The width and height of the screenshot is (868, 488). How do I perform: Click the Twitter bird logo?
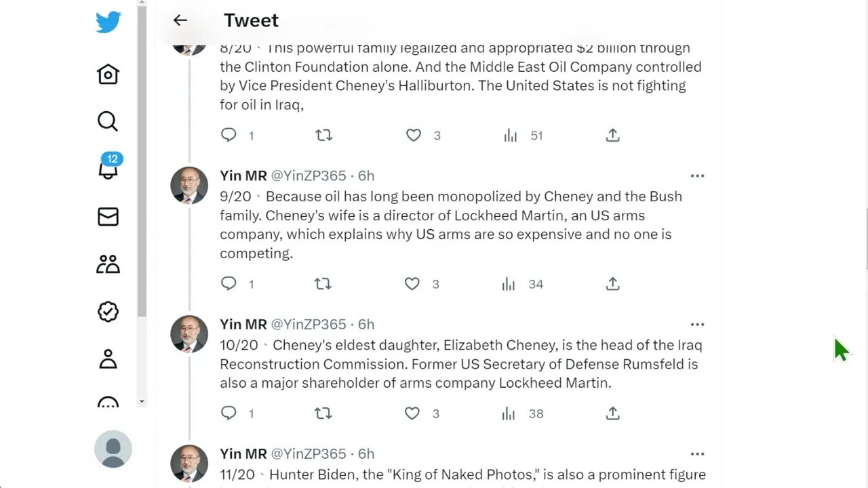coord(108,22)
